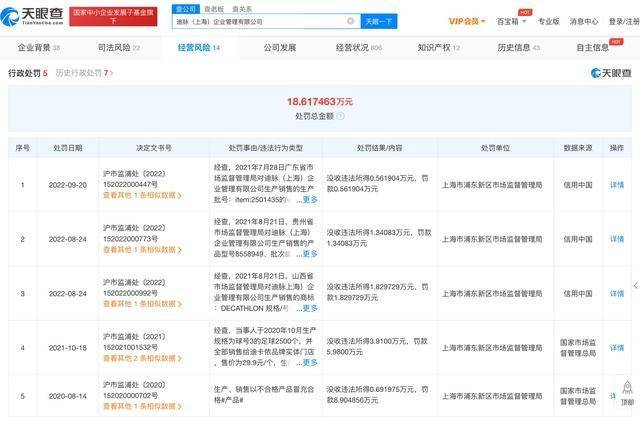Screen dimensions: 640x425
Task: Switch to the 公司发展 tab
Action: 280,48
